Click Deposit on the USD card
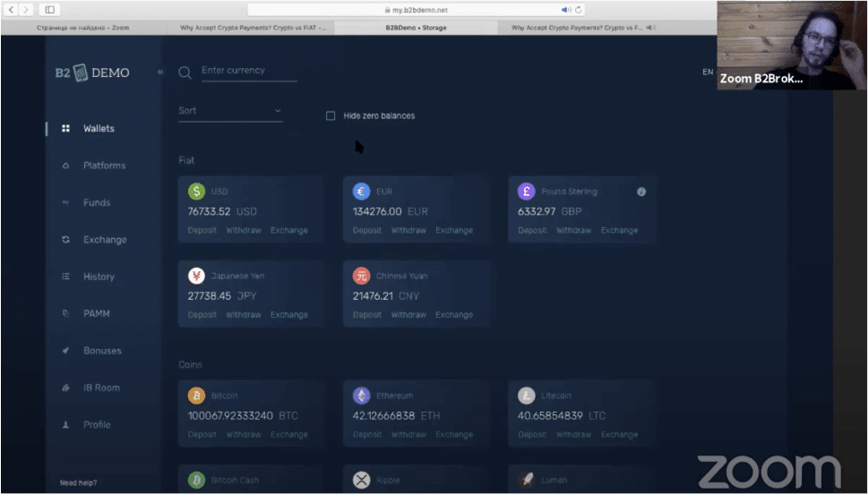Screen dimensions: 868x494 202,230
